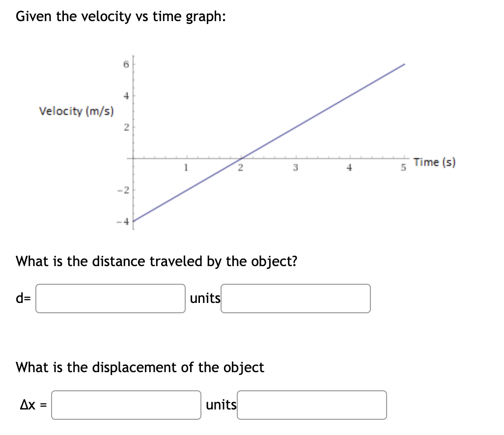Click the d= label text

tap(23, 297)
